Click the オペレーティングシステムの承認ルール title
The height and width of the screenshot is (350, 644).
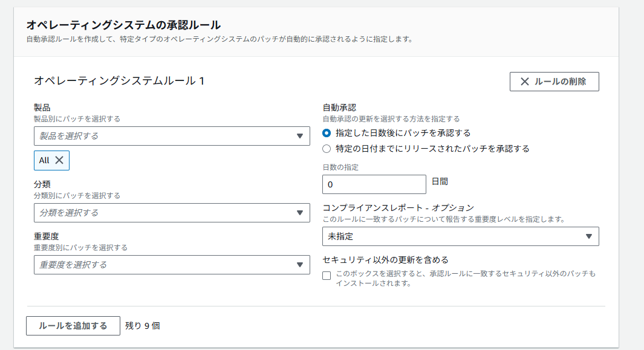tap(123, 25)
